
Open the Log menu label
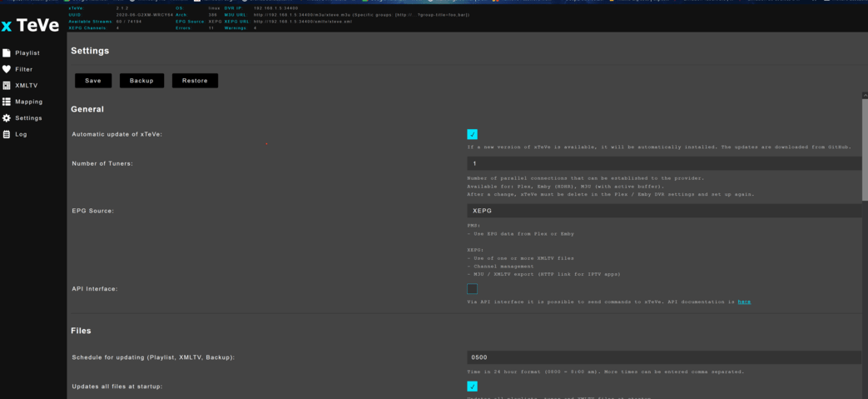(x=21, y=134)
